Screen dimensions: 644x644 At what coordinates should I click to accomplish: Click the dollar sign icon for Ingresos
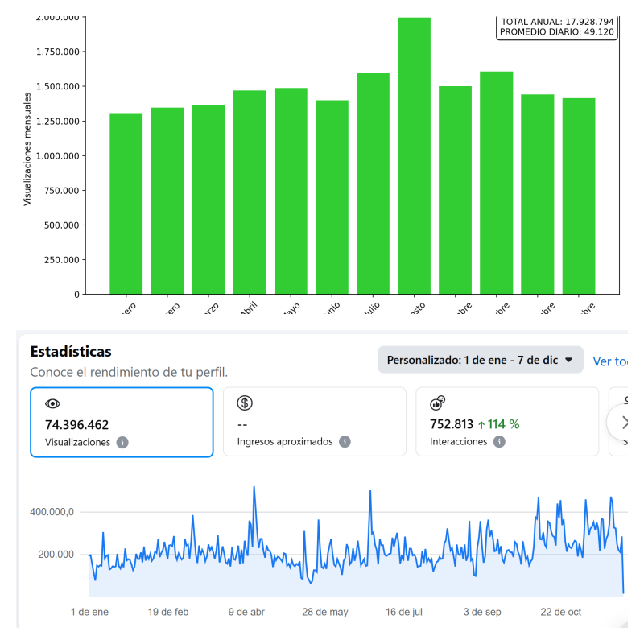(246, 403)
